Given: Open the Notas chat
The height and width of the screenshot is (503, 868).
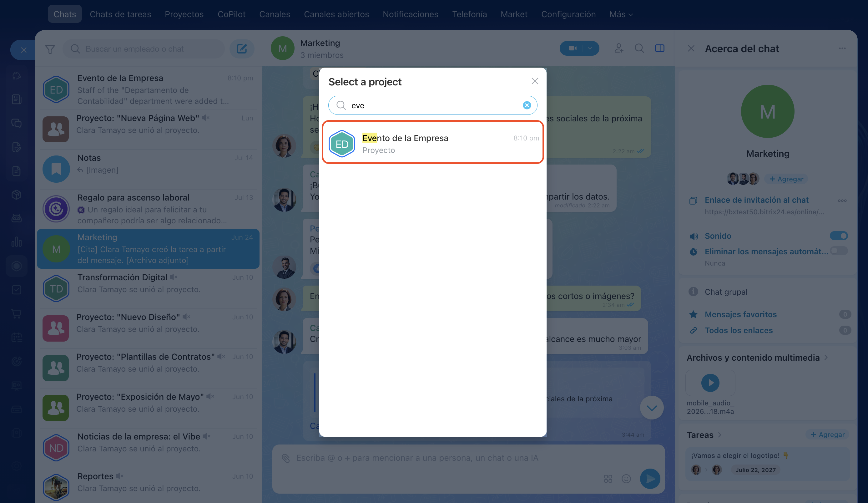Looking at the screenshot, I should 148,169.
